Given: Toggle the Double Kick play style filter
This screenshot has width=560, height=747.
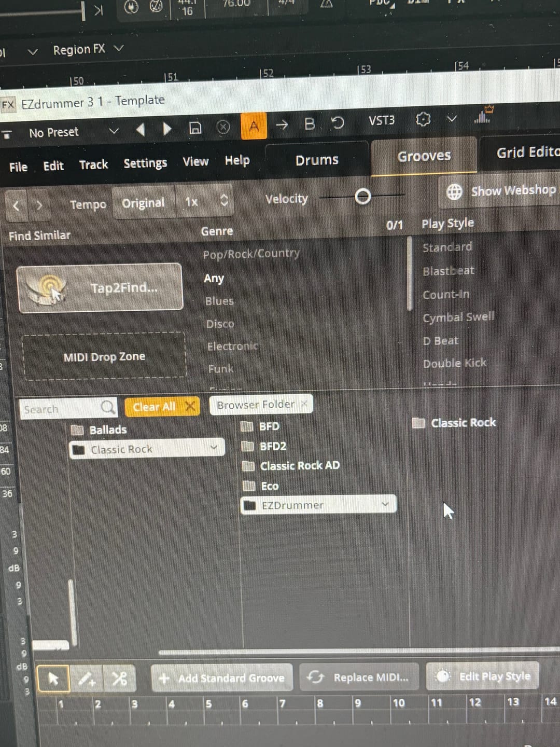Looking at the screenshot, I should 455,363.
